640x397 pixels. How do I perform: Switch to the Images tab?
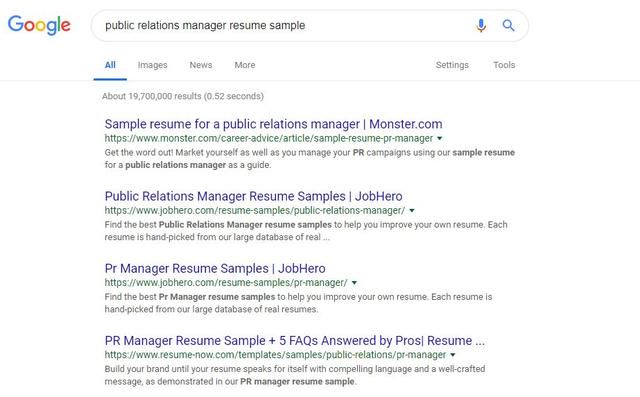click(152, 65)
